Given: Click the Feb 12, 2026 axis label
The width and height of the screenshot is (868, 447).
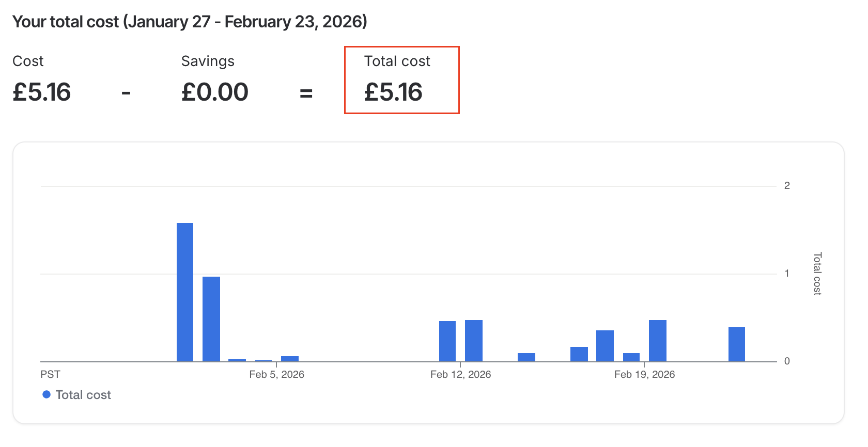Looking at the screenshot, I should [x=460, y=374].
